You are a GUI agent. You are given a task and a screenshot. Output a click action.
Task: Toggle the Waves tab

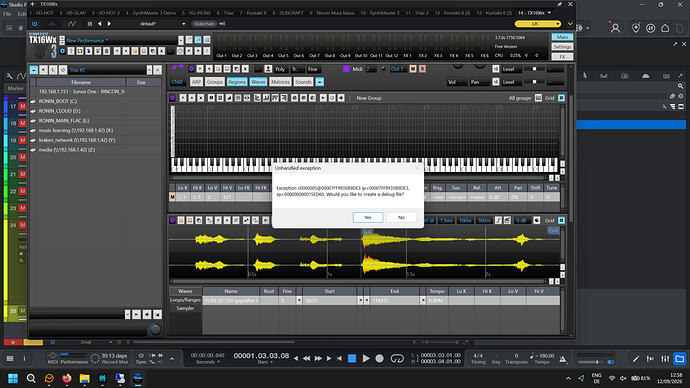point(258,82)
